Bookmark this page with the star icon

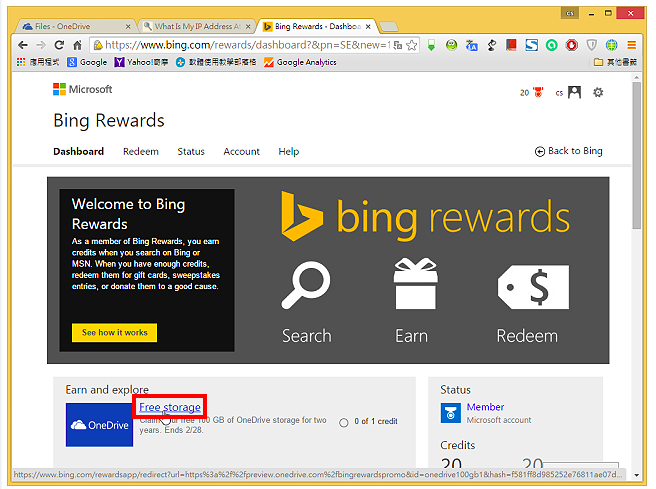[412, 45]
